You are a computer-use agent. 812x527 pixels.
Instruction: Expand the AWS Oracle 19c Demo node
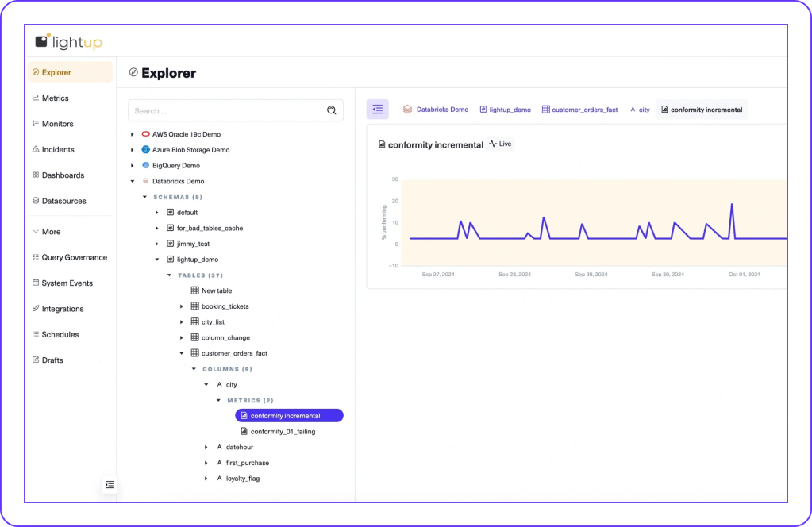[x=133, y=134]
